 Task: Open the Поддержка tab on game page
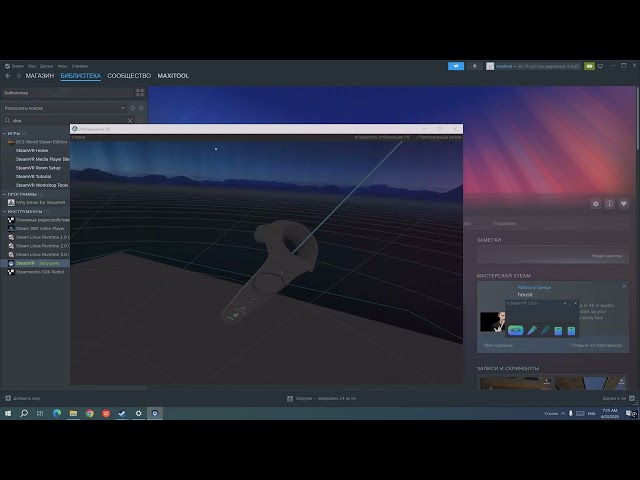pyautogui.click(x=504, y=223)
